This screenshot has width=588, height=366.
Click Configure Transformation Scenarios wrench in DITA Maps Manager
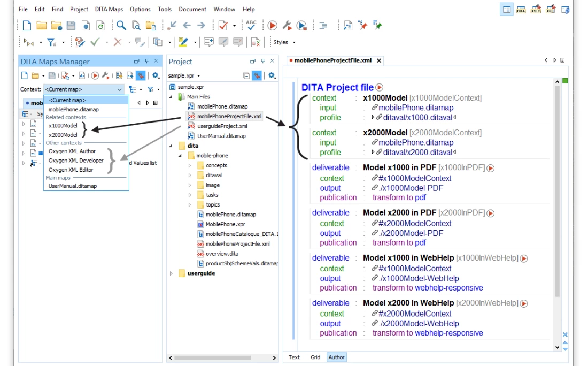[106, 76]
